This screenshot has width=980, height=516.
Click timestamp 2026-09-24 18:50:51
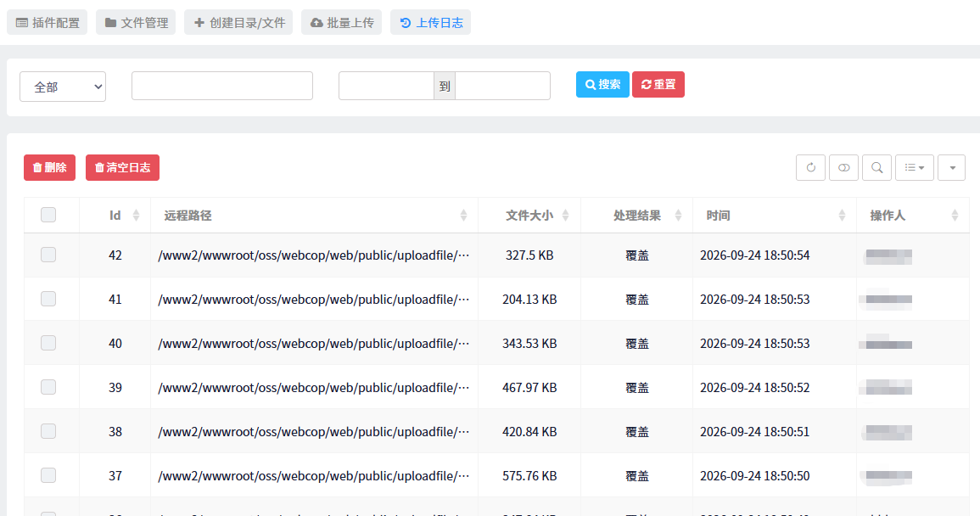click(x=754, y=432)
